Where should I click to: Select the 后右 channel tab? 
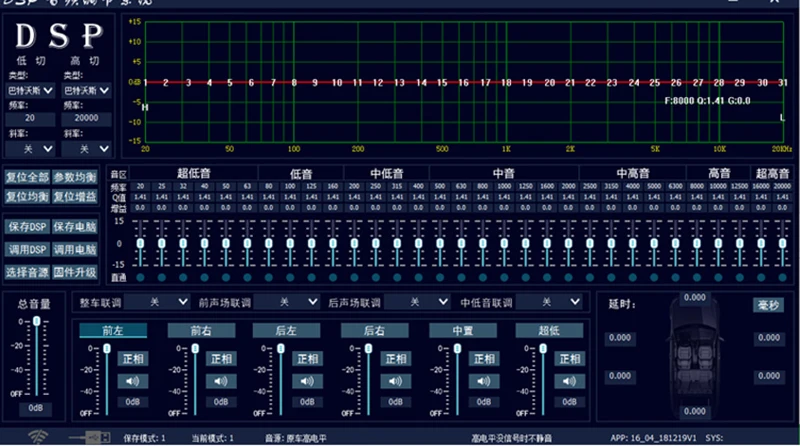pos(374,331)
